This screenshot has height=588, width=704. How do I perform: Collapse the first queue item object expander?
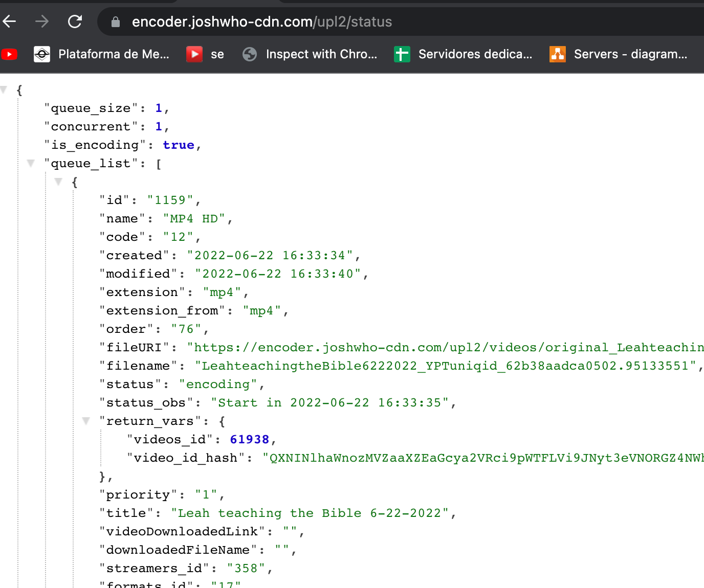(x=58, y=182)
